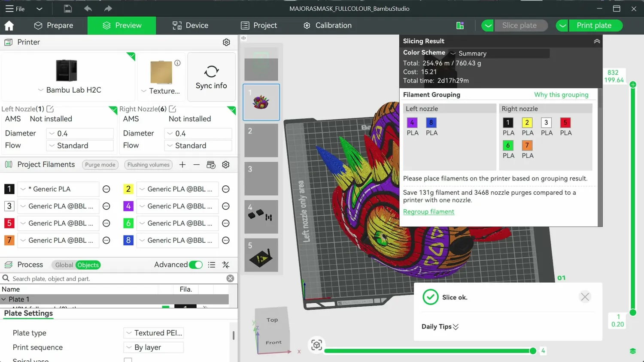Open Print sequence By layer dropdown
Screen dimensions: 644x362
pos(154,347)
